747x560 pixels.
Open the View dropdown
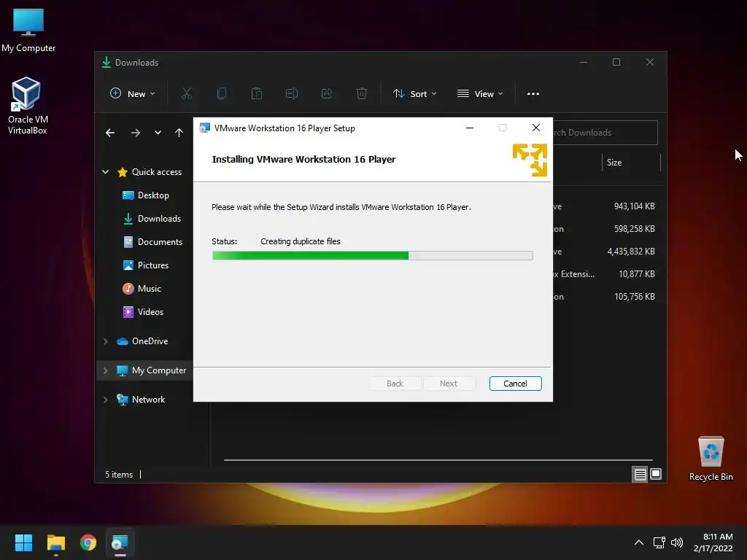pos(480,94)
